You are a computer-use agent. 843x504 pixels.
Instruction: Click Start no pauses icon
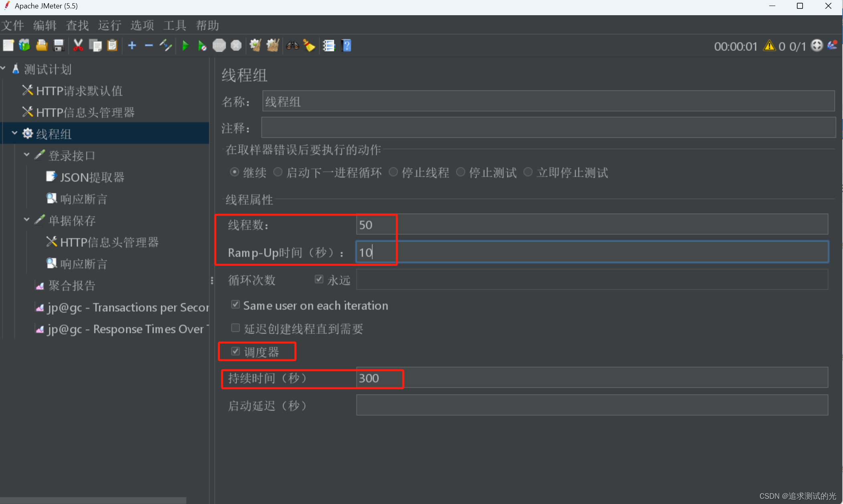pyautogui.click(x=202, y=46)
